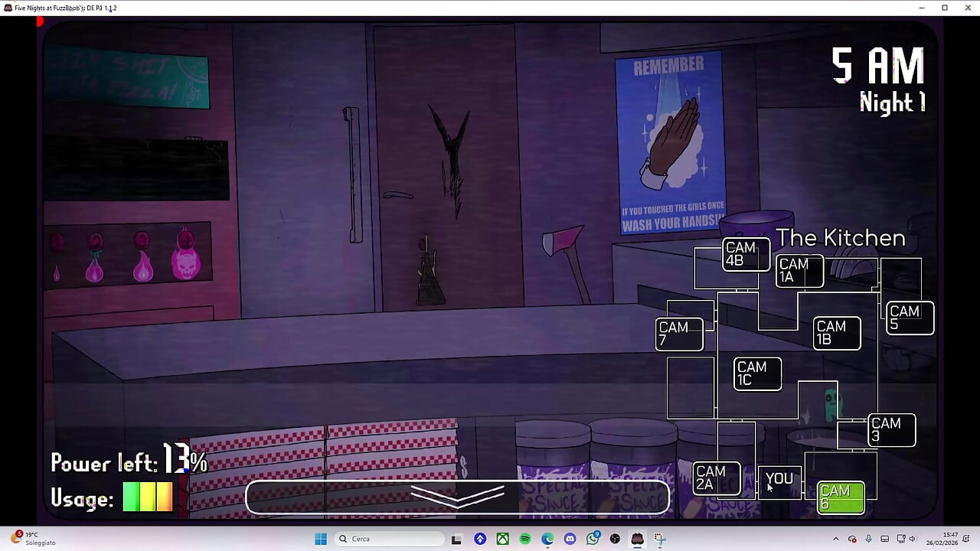
Task: Switch to camera CAM 5
Action: [910, 318]
